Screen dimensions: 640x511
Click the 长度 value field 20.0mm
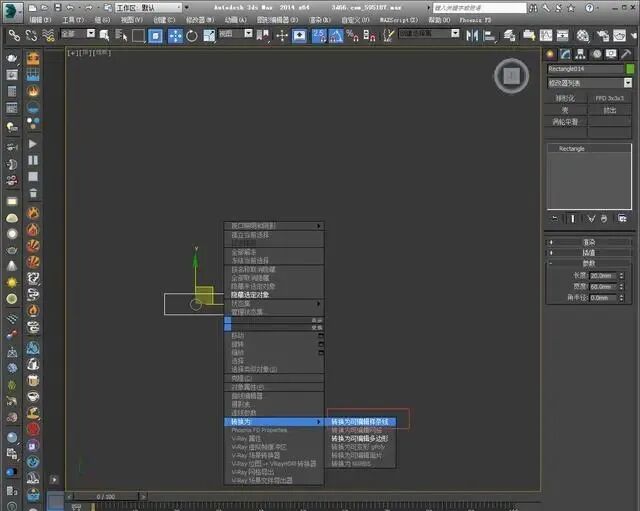(x=604, y=276)
